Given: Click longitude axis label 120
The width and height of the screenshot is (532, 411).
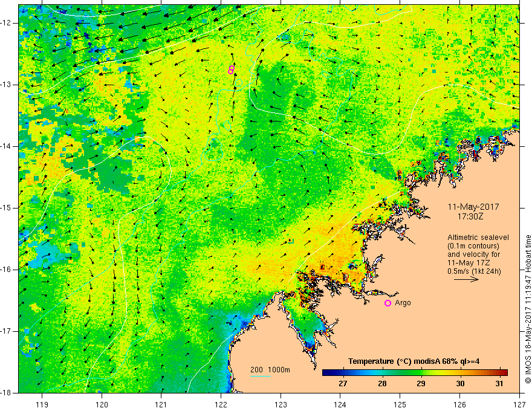Looking at the screenshot, I should coord(102,404).
